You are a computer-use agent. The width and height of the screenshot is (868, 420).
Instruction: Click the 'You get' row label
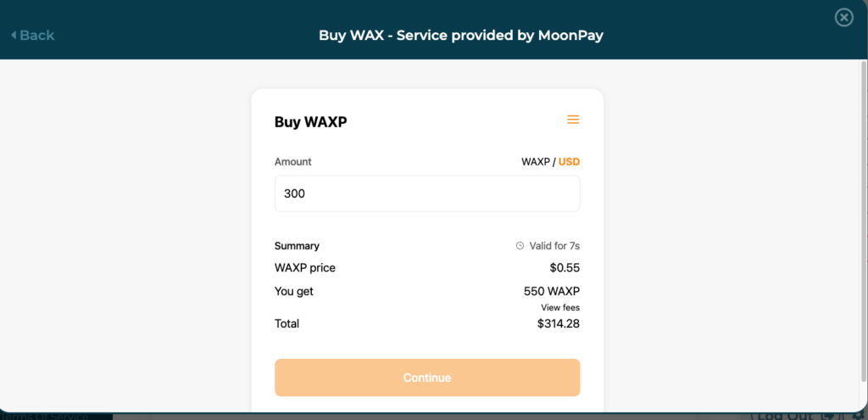pyautogui.click(x=294, y=291)
